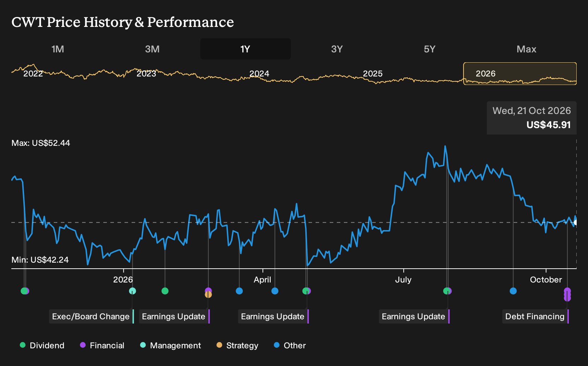Screen dimensions: 588x366
Task: Click the green Dividend marker between 2026 and April
Action: [x=165, y=291]
